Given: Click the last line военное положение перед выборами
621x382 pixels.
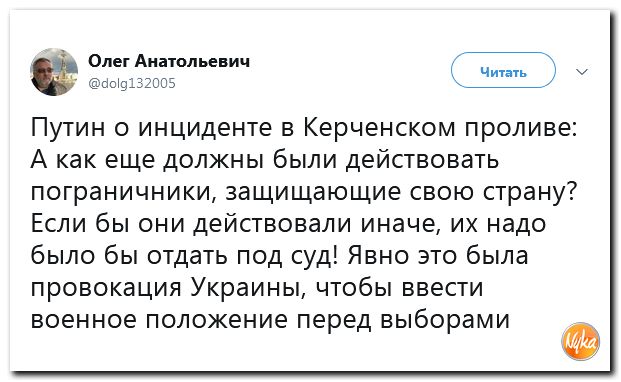Looking at the screenshot, I should (270, 320).
